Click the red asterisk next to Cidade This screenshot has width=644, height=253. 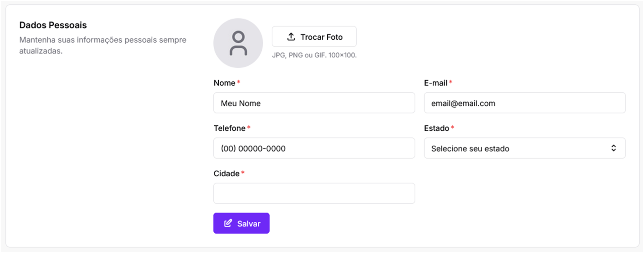[x=243, y=173]
